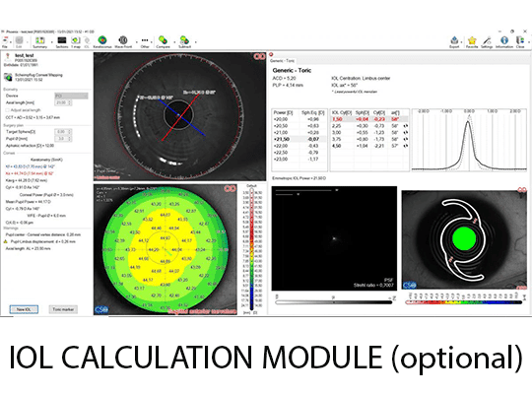The image size is (532, 394).
Task: Click the rotate icon in the 4,50 cylinder row
Action: [x=406, y=146]
